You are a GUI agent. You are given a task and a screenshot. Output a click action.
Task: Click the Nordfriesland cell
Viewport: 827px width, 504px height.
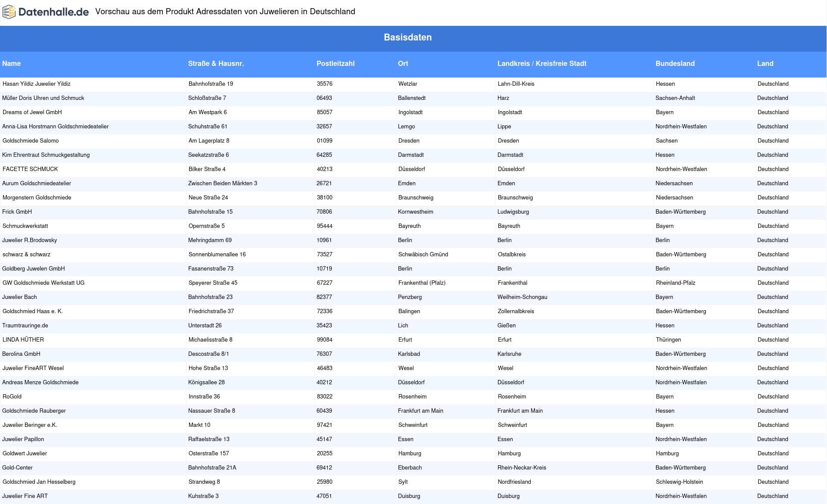coord(514,482)
